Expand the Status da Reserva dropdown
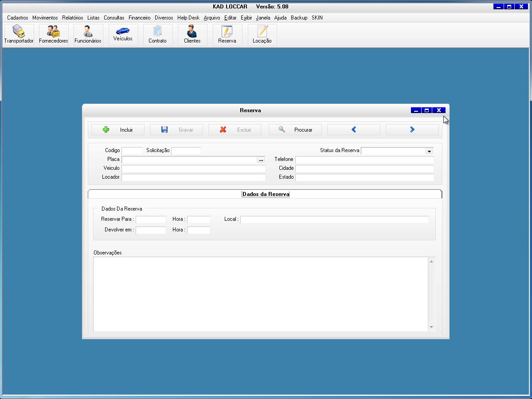 [429, 151]
